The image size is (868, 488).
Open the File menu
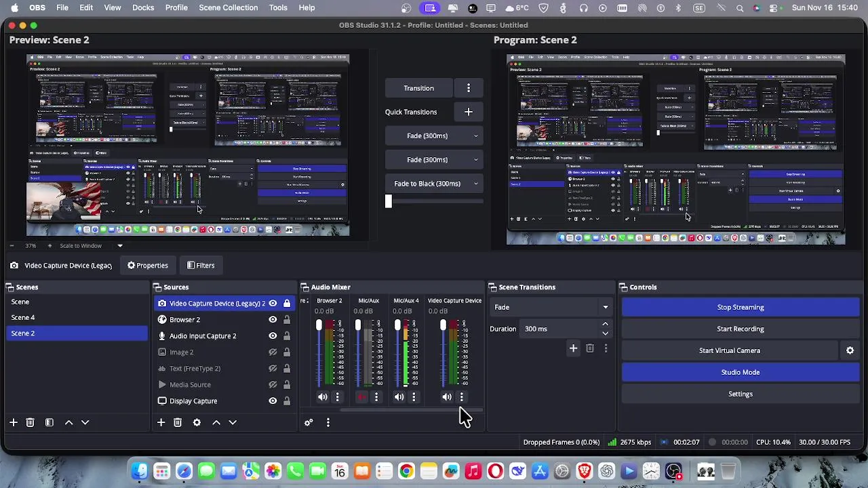(x=62, y=7)
